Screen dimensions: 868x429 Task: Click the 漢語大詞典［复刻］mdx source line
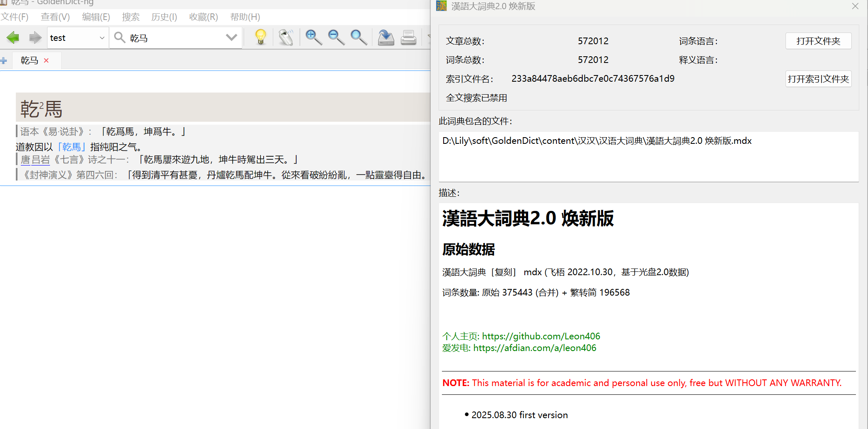point(566,272)
